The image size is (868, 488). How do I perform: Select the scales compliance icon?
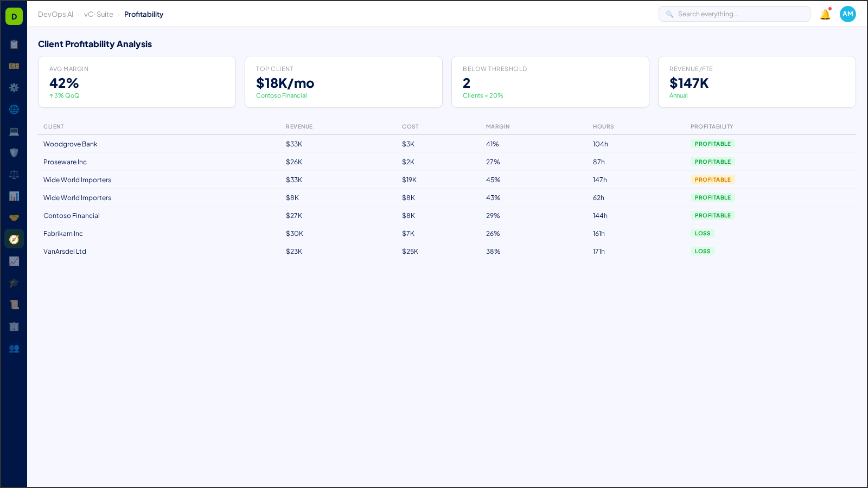[x=14, y=174]
